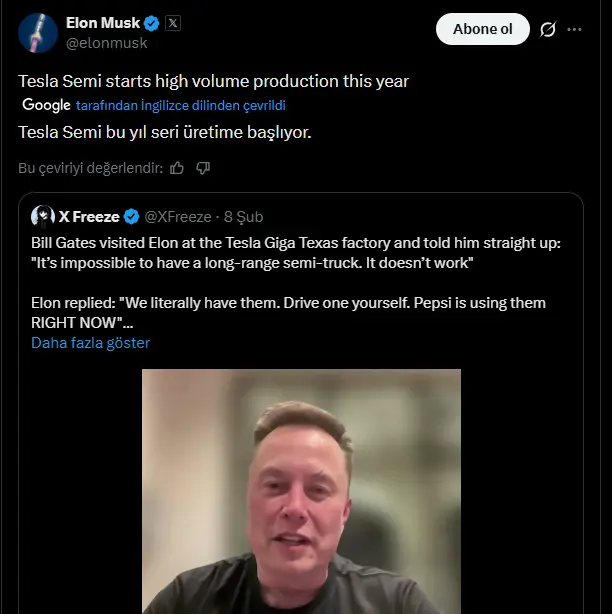Open the @XFreeze handle link

[178, 216]
